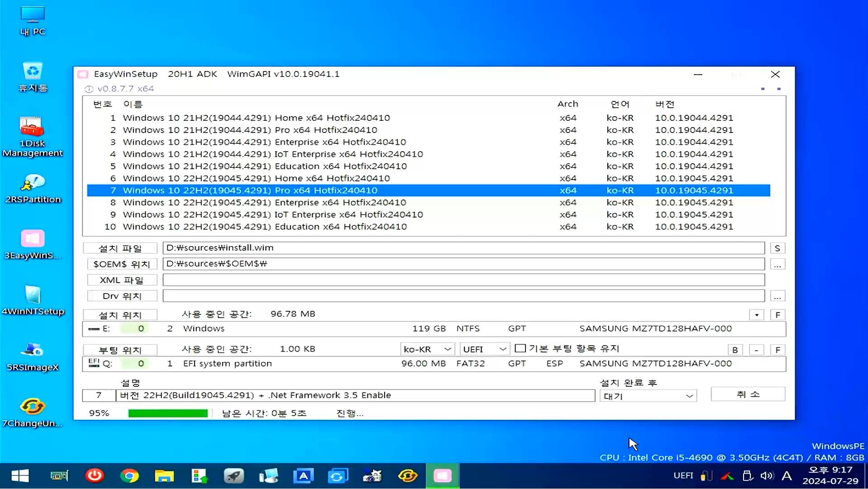868x489 pixels.
Task: Click the XML 파일 label button
Action: coord(122,280)
